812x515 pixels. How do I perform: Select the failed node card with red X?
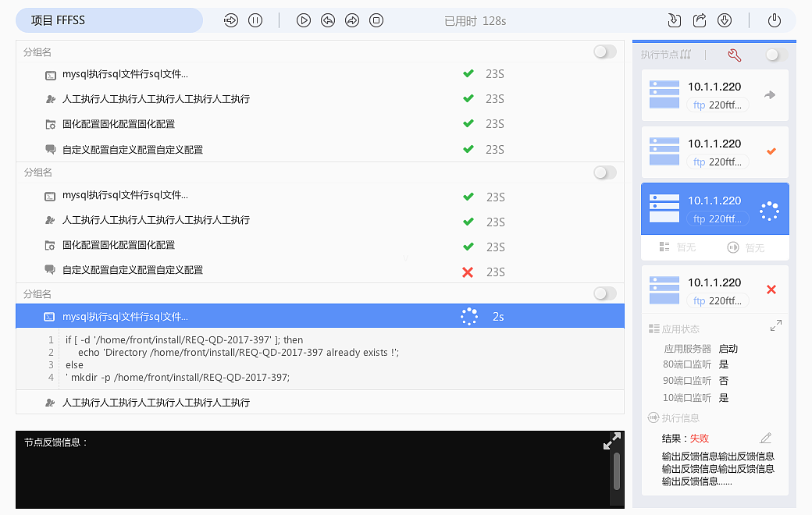point(715,289)
